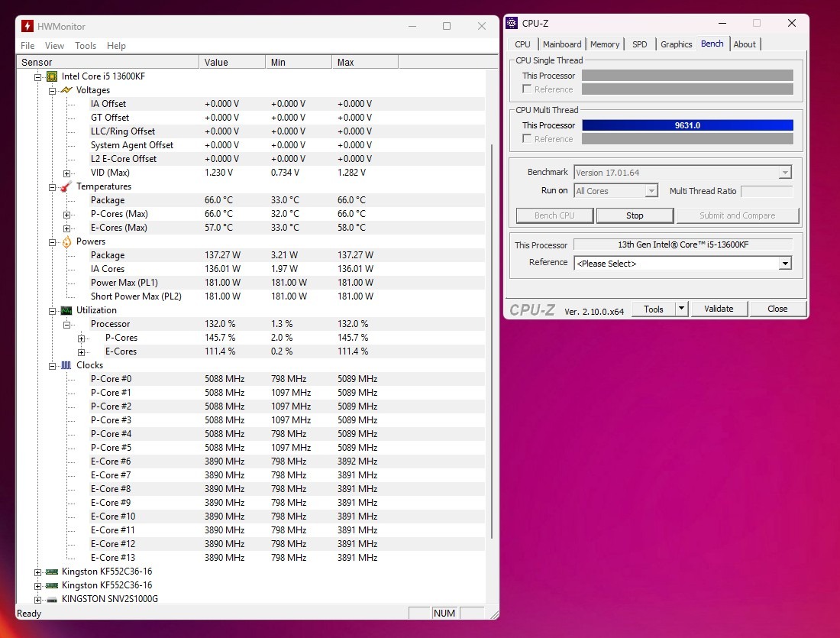840x638 pixels.
Task: Click the Clocks waveform icon
Action: tap(66, 365)
